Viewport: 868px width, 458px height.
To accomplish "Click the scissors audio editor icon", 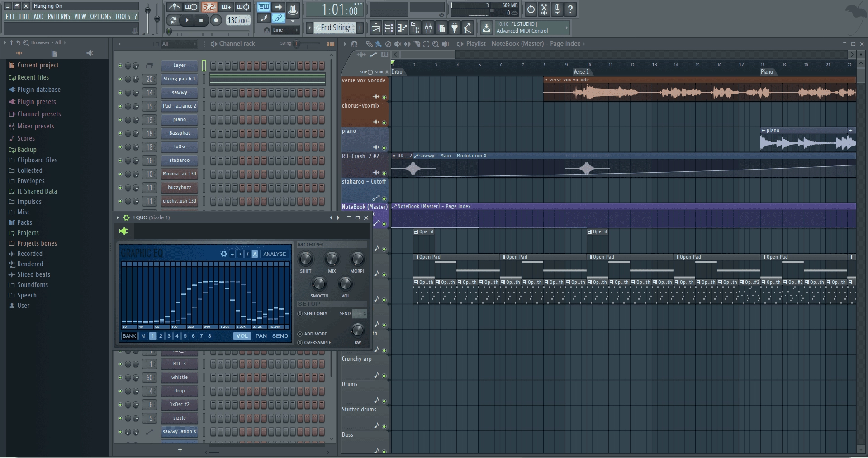I will click(x=544, y=9).
